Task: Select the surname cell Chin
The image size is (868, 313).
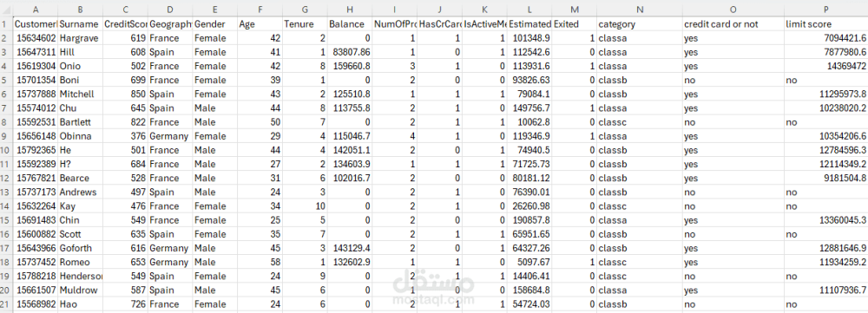Action: click(x=80, y=220)
